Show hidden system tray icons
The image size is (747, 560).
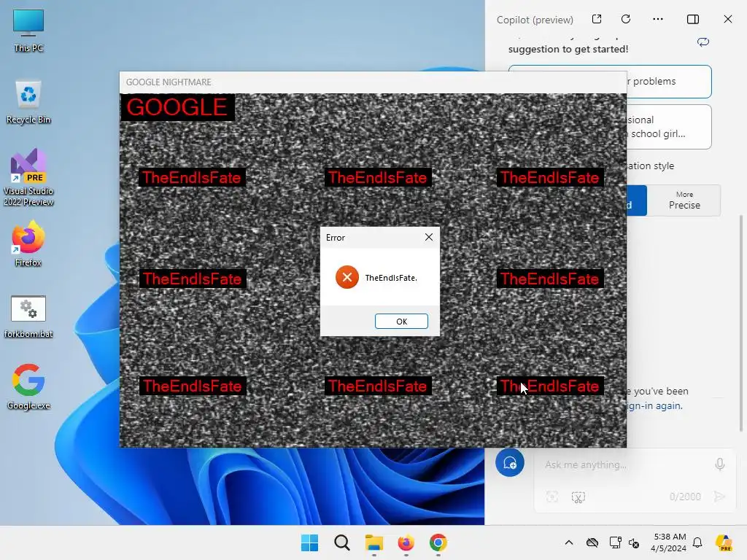[569, 542]
